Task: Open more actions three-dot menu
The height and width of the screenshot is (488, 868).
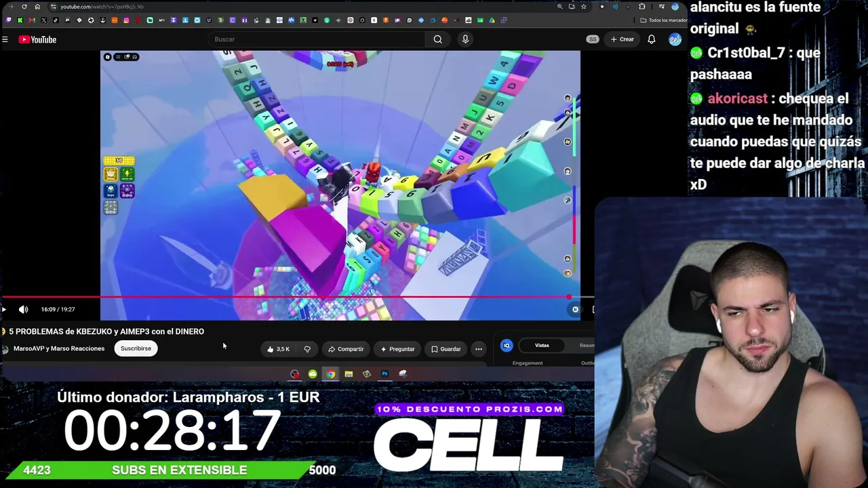Action: 479,349
